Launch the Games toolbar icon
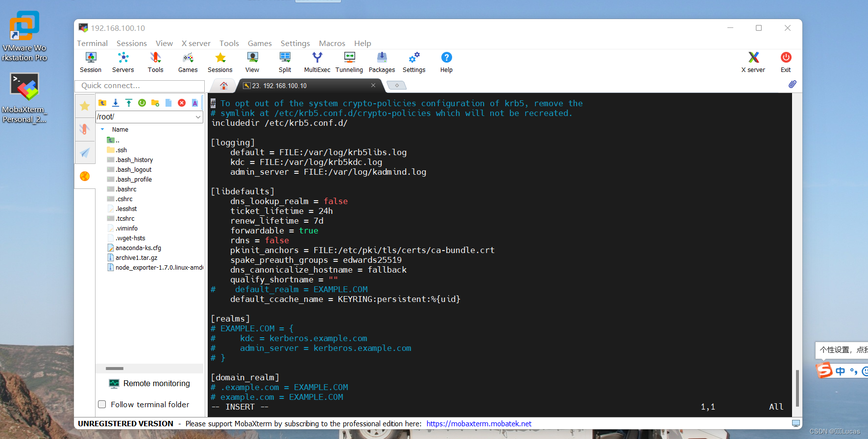The width and height of the screenshot is (868, 439). coord(188,62)
